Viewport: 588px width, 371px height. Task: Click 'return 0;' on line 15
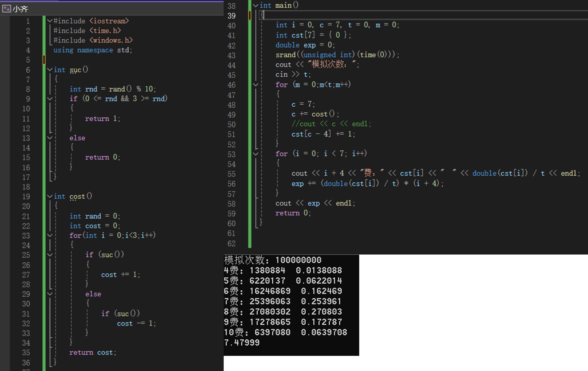click(x=103, y=157)
